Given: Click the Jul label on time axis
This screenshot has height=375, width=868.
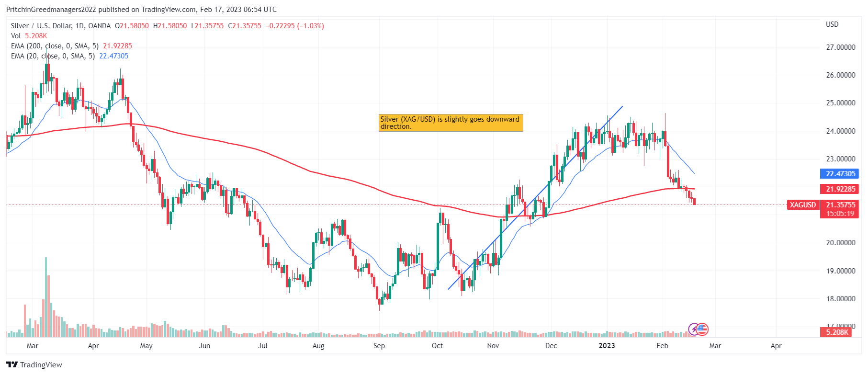Looking at the screenshot, I should [263, 346].
